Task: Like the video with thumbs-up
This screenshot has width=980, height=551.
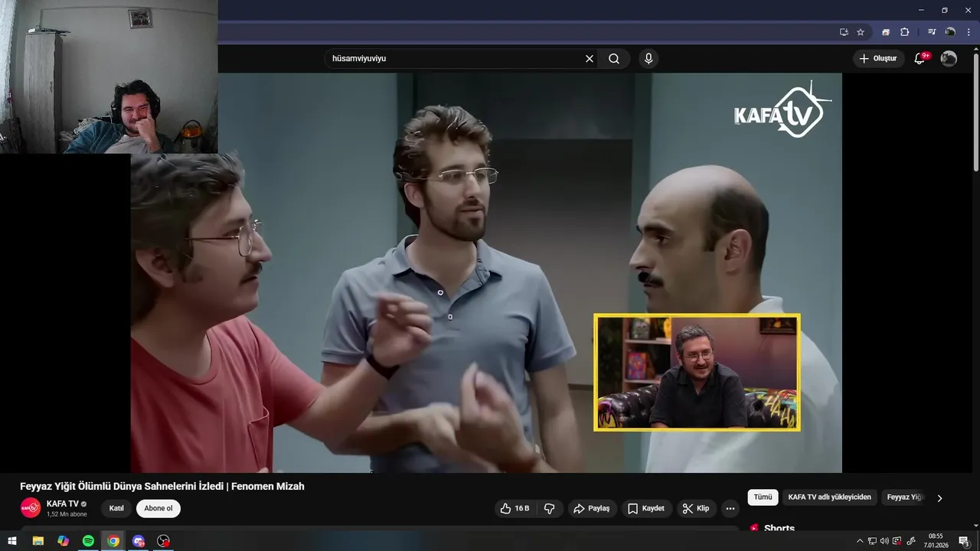Action: pos(515,508)
